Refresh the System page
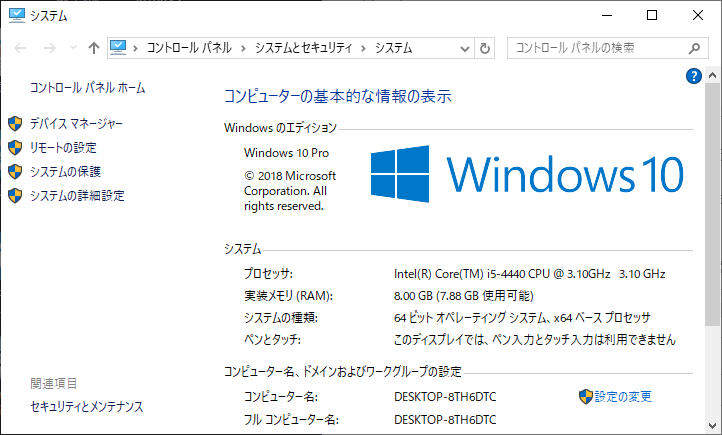Image resolution: width=722 pixels, height=435 pixels. 484,48
